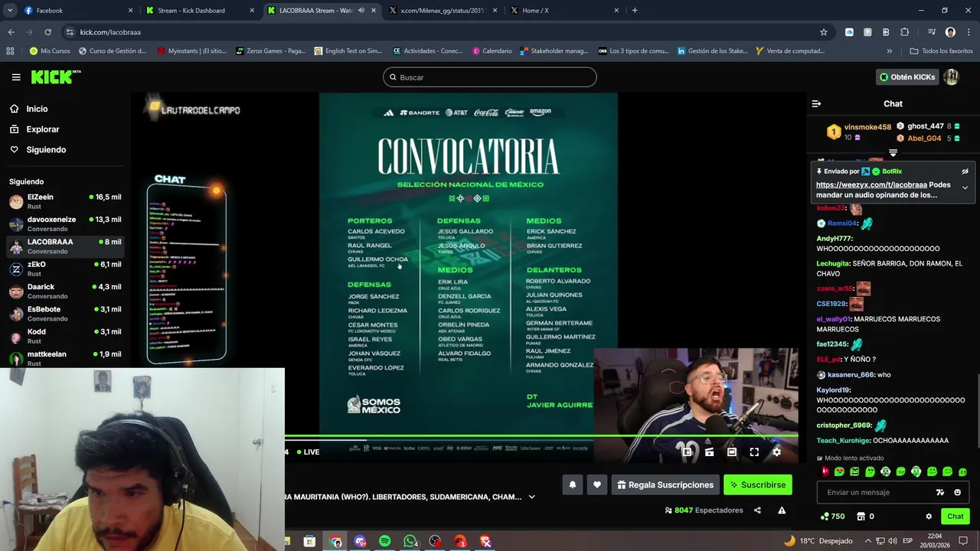Click the live stream progress bar
The height and width of the screenshot is (551, 980).
[x=541, y=436]
